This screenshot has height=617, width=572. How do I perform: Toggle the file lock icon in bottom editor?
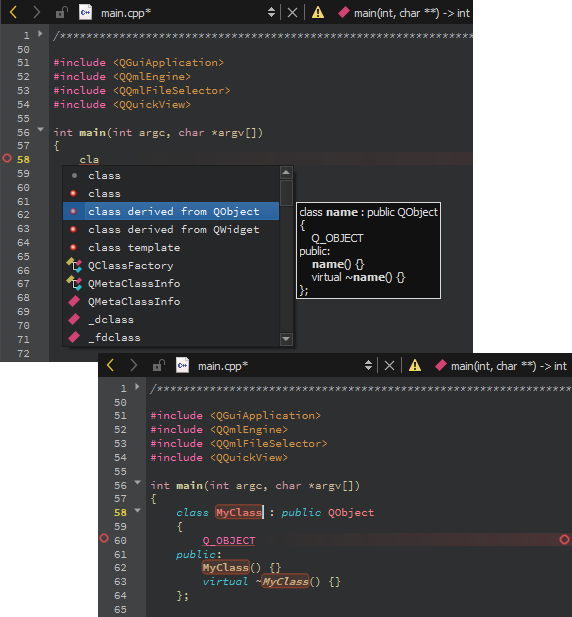tap(158, 366)
